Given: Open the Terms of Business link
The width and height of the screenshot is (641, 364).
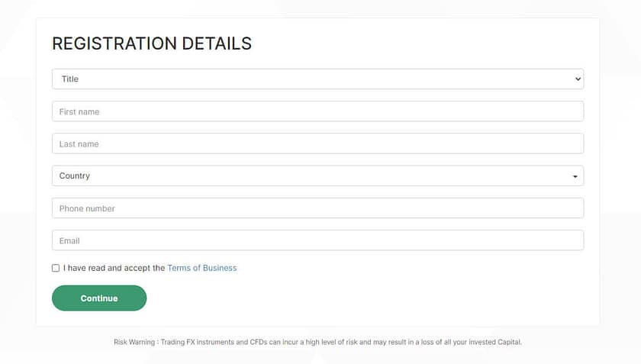Looking at the screenshot, I should pyautogui.click(x=201, y=268).
